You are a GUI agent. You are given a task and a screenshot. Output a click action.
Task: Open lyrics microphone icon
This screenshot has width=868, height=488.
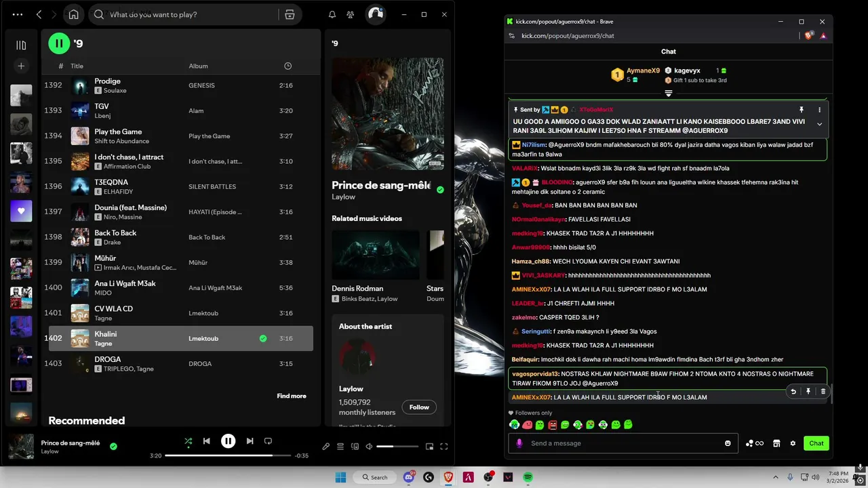(x=325, y=447)
